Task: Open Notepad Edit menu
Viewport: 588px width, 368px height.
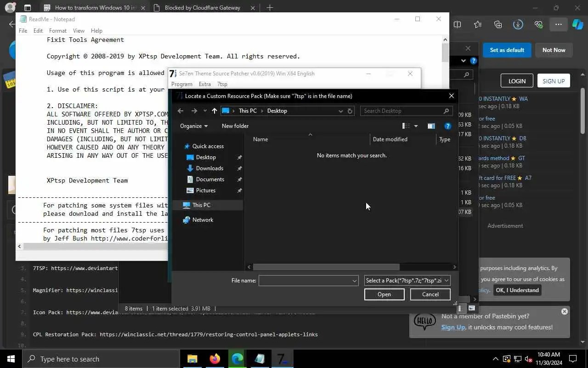Action: 38,31
